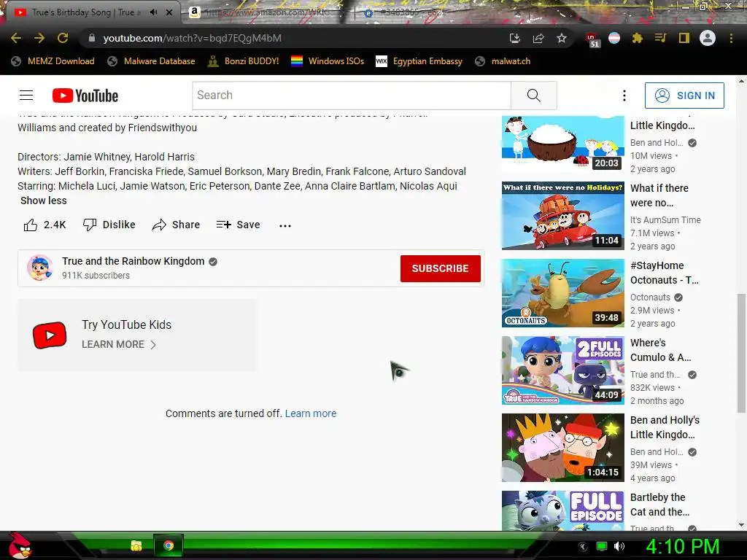Image resolution: width=747 pixels, height=560 pixels.
Task: Reload the YouTube page
Action: tap(63, 38)
